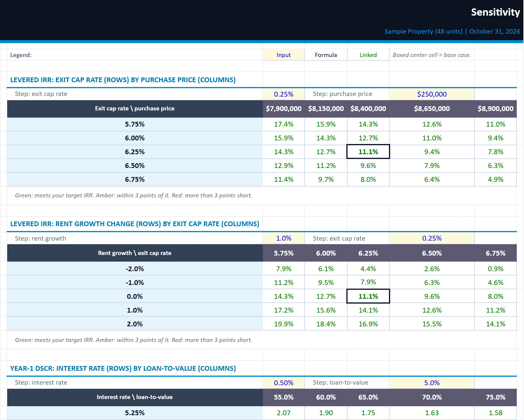Select the 2.0% rent growth row label

coord(135,324)
